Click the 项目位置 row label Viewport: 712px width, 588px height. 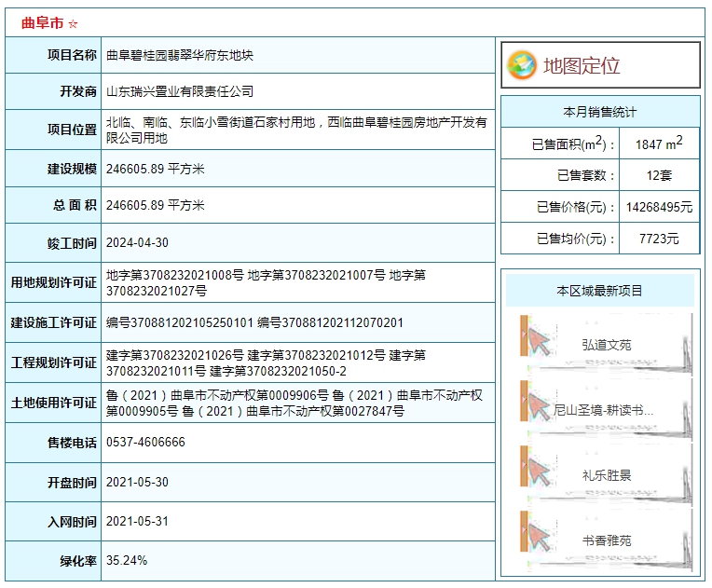coord(72,130)
